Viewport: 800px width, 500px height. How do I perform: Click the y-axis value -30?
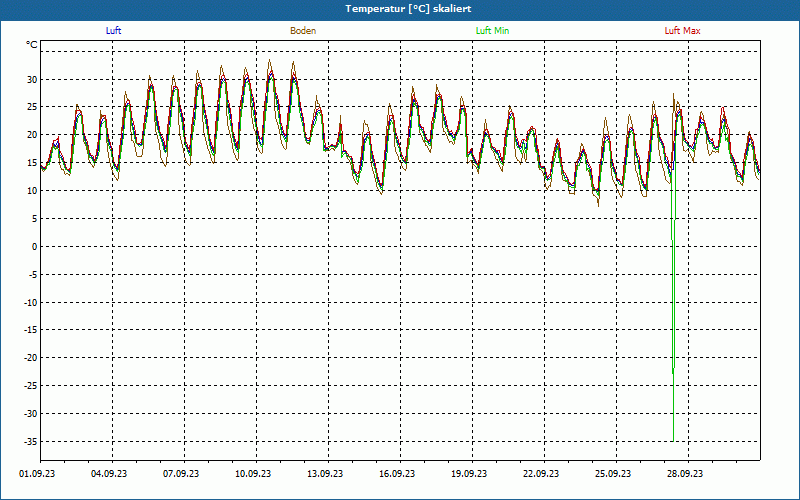coord(31,413)
